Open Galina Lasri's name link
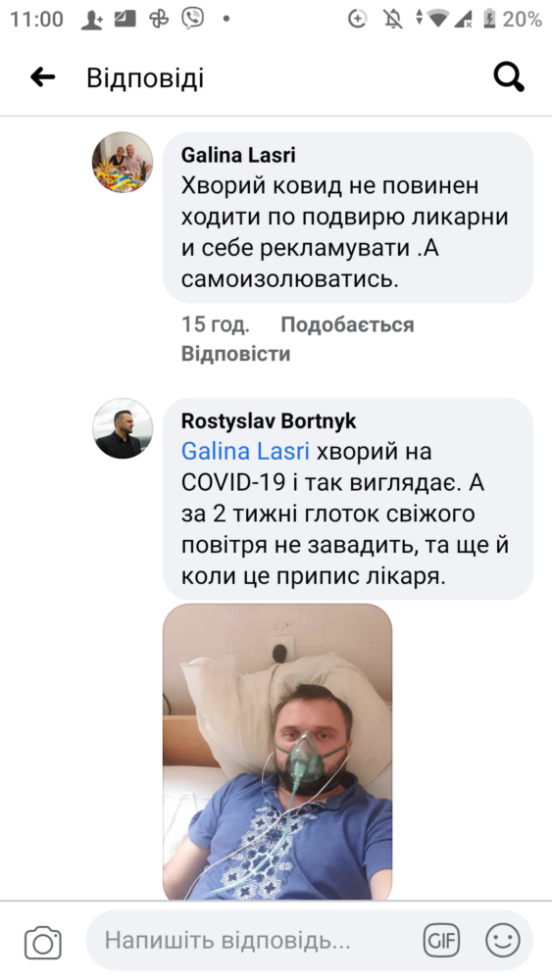Image resolution: width=552 pixels, height=980 pixels. (238, 155)
